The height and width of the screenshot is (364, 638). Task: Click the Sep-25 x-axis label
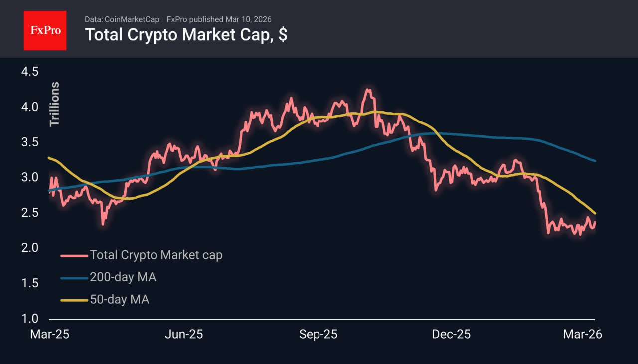pos(318,335)
